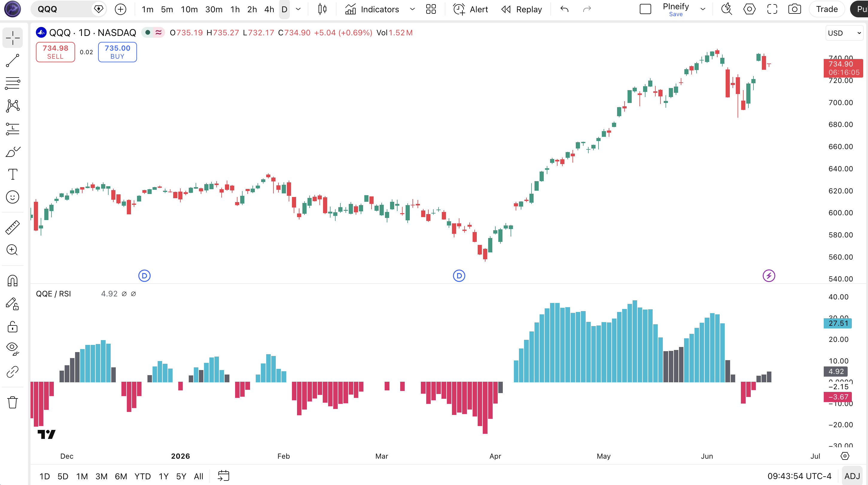The width and height of the screenshot is (868, 485).
Task: Select the ruler measure tool
Action: [x=13, y=227]
